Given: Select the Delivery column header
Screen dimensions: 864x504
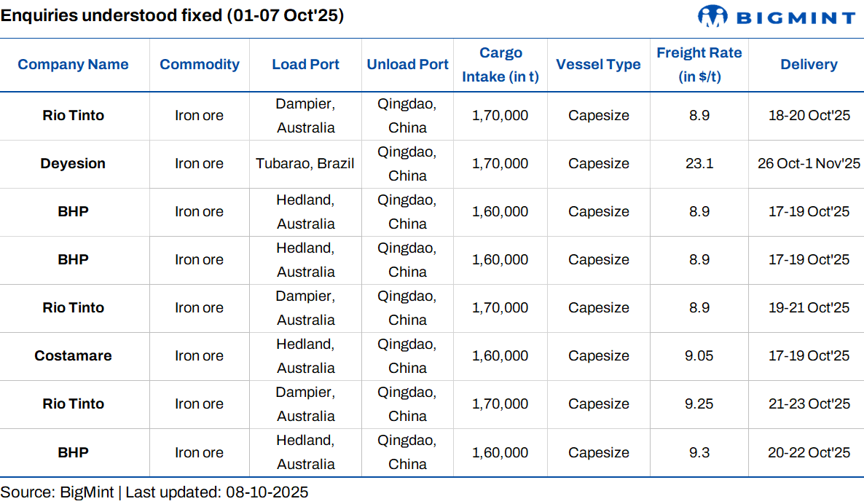Looking at the screenshot, I should pos(809,64).
